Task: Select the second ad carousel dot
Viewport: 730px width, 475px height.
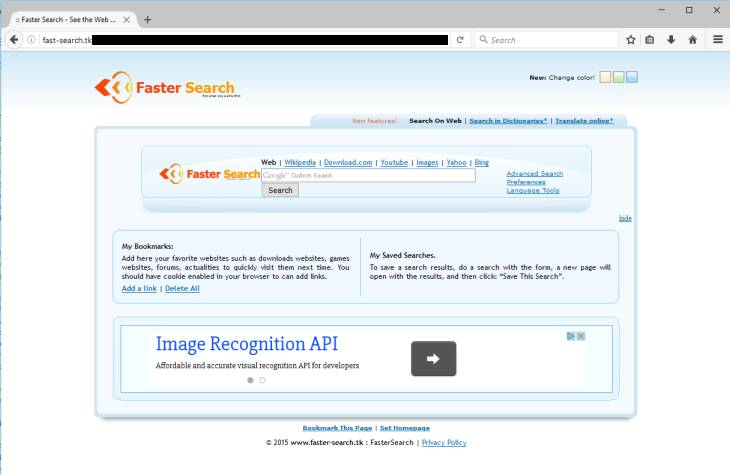Action: pos(262,380)
